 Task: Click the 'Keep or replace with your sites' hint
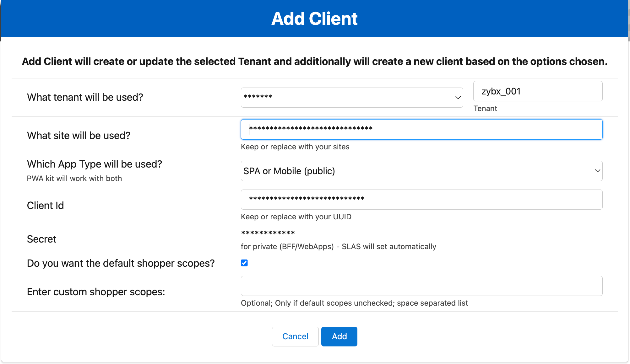[295, 147]
